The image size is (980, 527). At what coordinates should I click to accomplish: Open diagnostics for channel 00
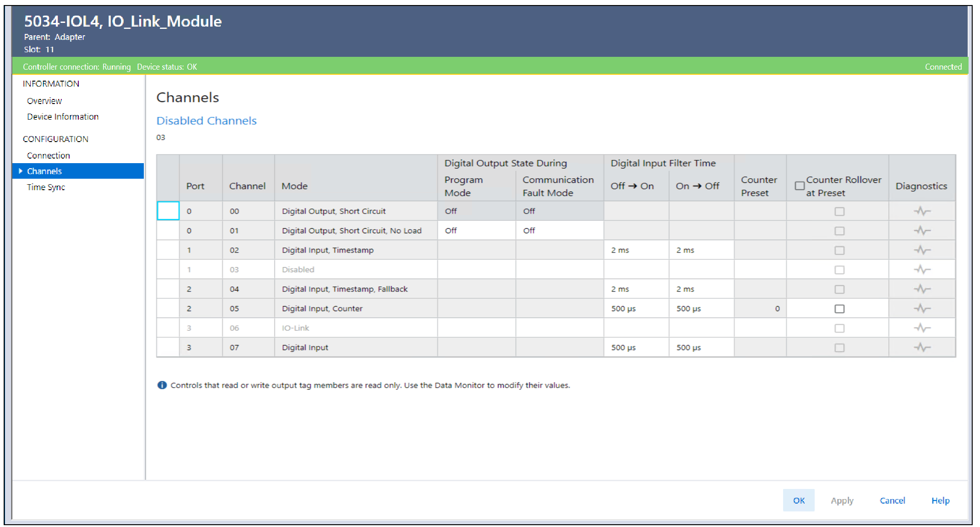[922, 211]
